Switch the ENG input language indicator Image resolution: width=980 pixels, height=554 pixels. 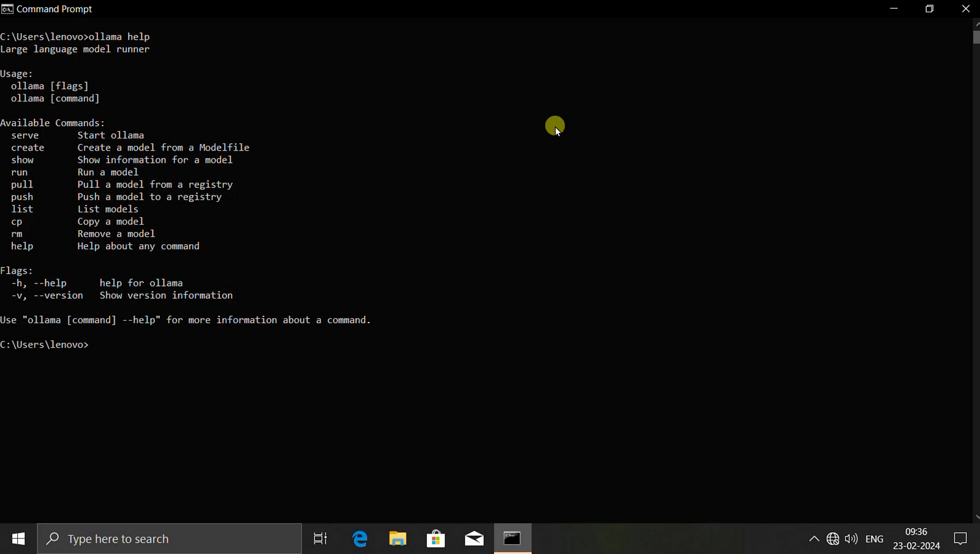(x=874, y=539)
